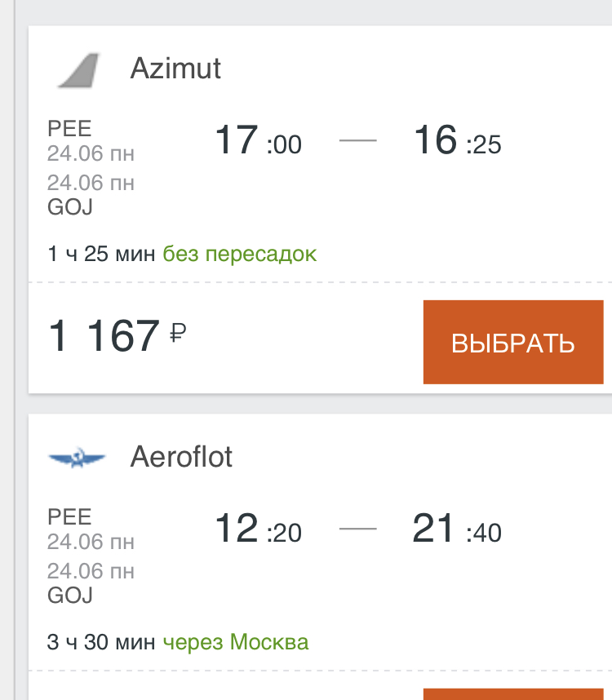
Task: Click '3 ч 30 мин' flight duration
Action: click(101, 643)
